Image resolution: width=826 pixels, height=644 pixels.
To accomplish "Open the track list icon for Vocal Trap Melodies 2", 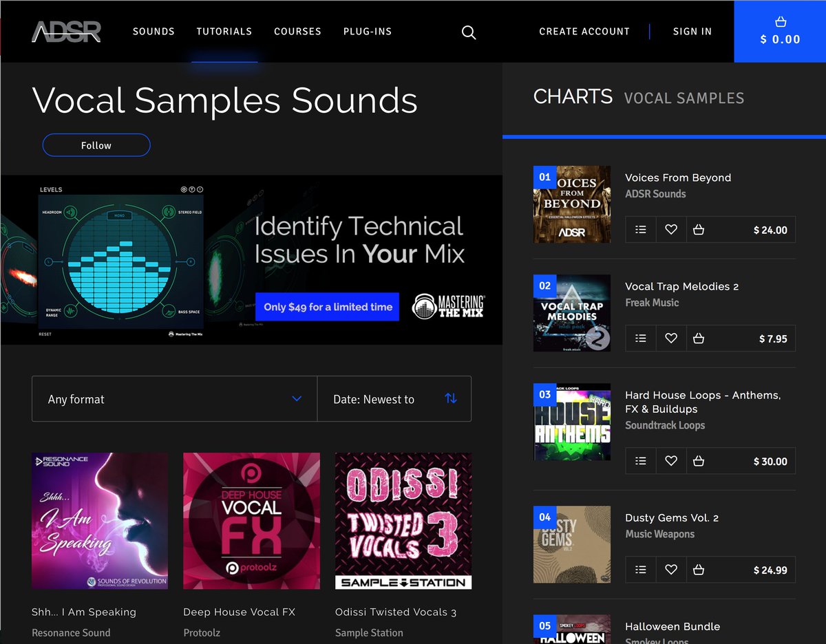I will point(640,338).
